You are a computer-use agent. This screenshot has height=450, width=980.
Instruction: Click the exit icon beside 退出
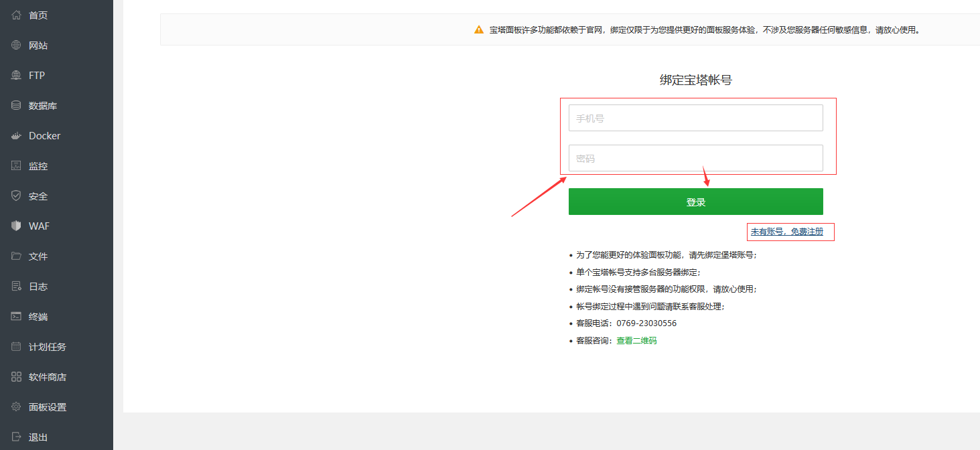17,437
